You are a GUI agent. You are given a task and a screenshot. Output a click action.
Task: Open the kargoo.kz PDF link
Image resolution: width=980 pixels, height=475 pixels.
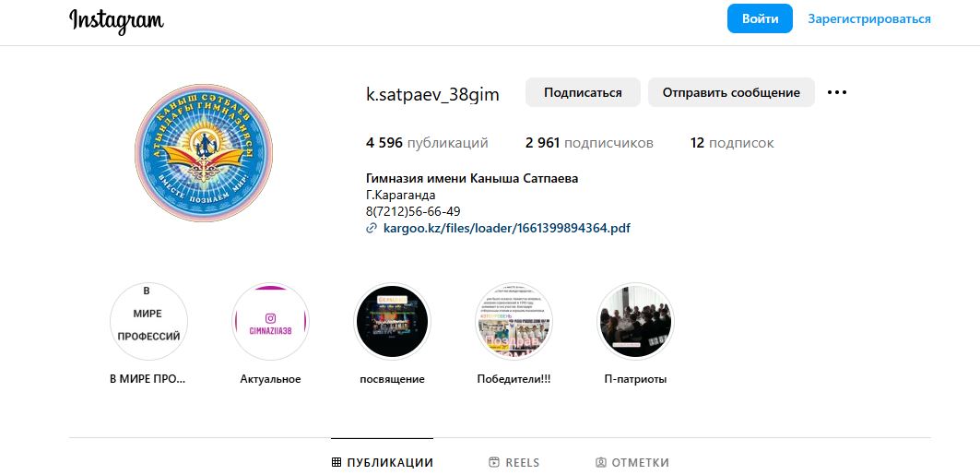tap(507, 229)
